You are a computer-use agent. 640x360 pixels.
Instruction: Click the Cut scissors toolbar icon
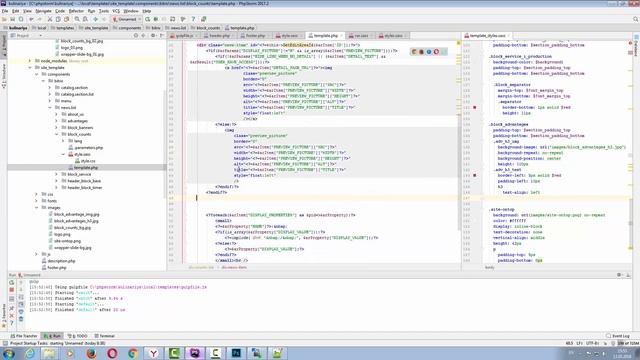point(50,19)
